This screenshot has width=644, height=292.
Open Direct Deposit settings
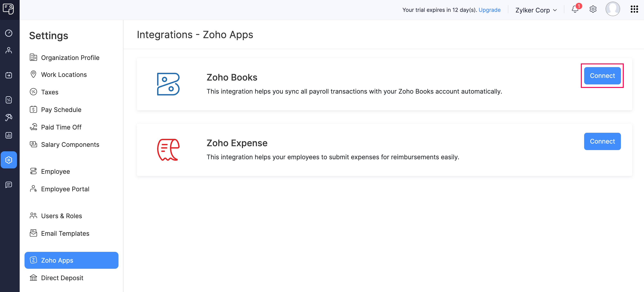click(62, 278)
